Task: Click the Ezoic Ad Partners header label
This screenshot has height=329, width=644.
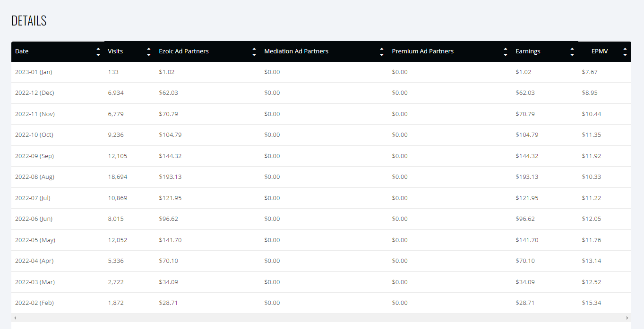Action: coord(184,51)
